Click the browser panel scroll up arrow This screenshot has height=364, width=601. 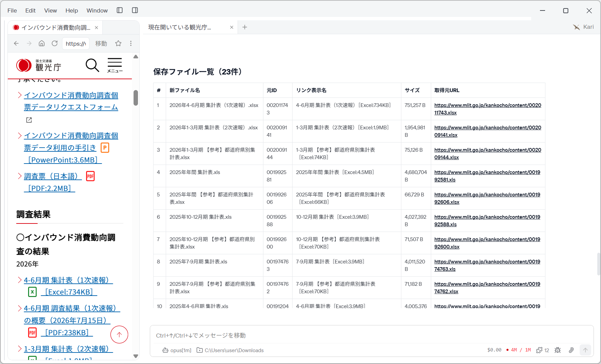coord(136,57)
